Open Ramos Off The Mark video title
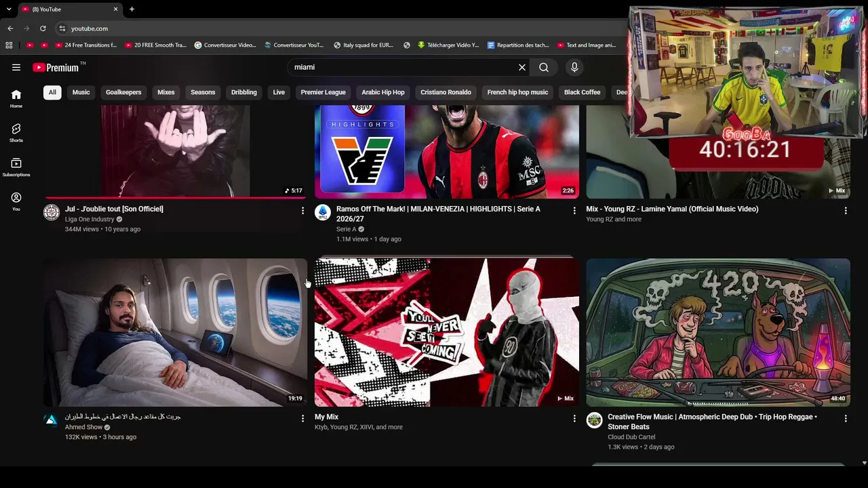 tap(438, 213)
